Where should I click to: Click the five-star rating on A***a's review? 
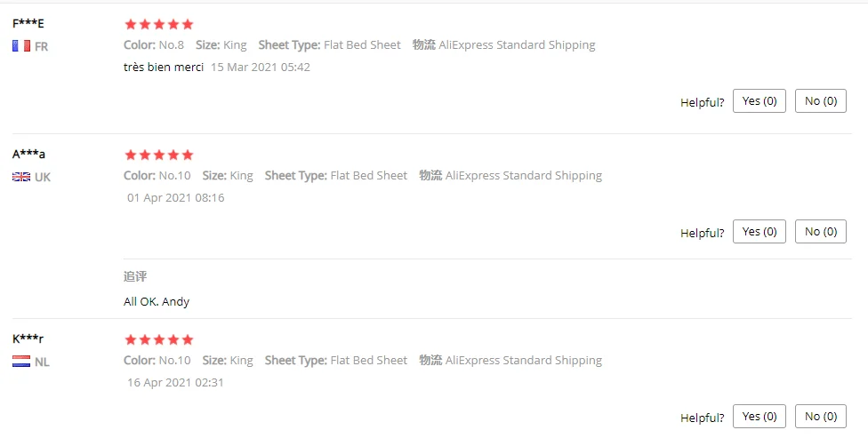click(x=158, y=155)
